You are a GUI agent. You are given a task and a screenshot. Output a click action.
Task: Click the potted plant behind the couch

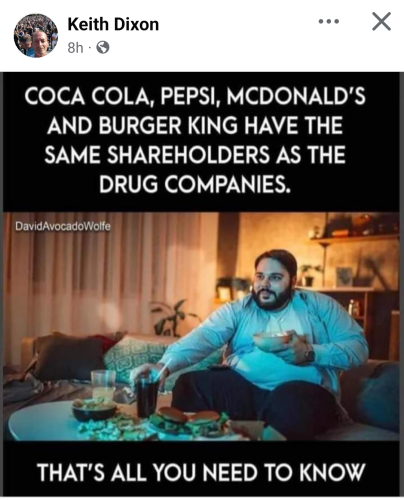tap(172, 318)
